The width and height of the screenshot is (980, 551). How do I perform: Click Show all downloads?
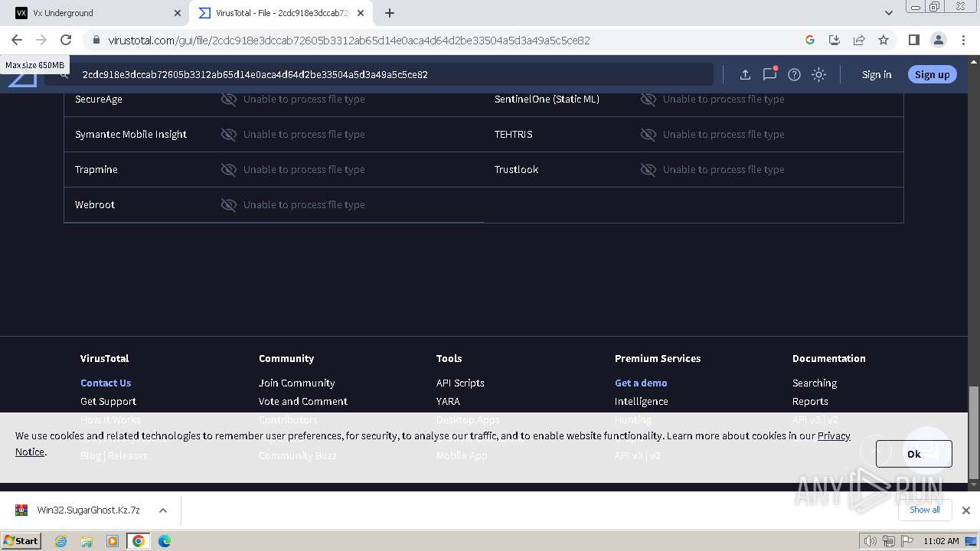click(x=924, y=510)
